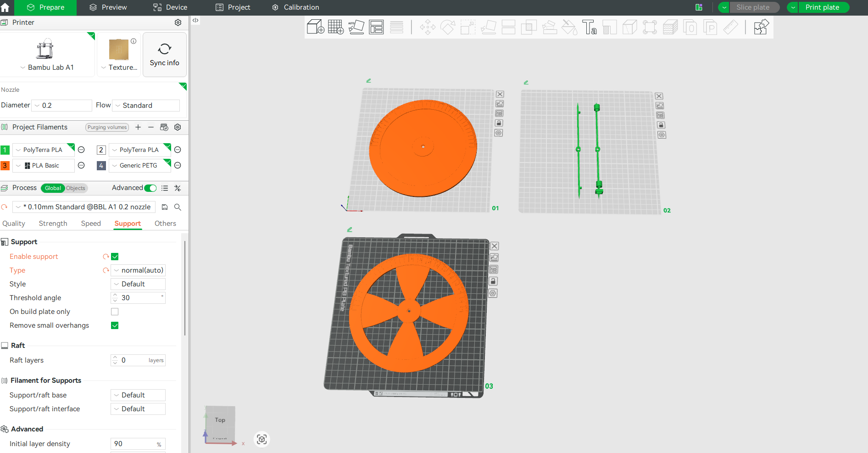
Task: Toggle lock on plate 03
Action: pyautogui.click(x=493, y=281)
